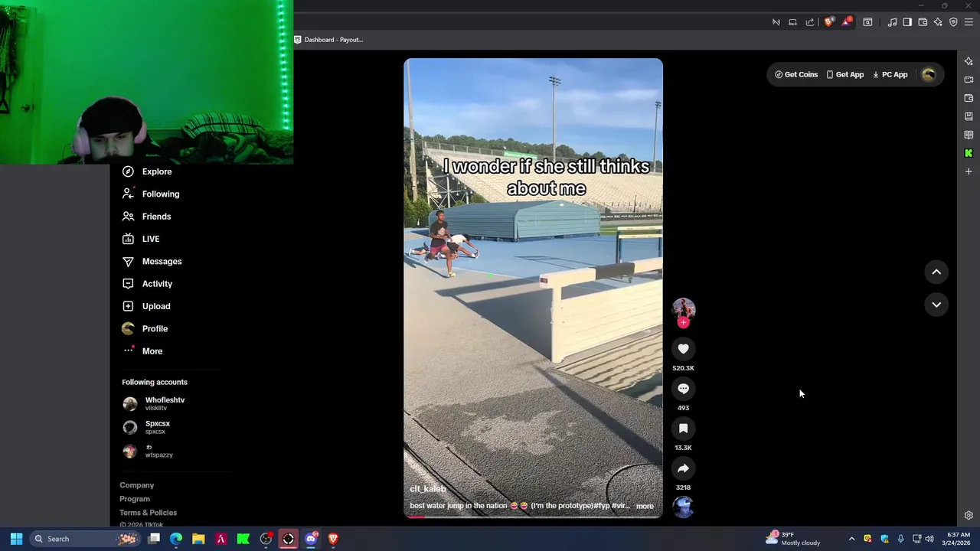
Task: Go to your Profile page
Action: (145, 328)
